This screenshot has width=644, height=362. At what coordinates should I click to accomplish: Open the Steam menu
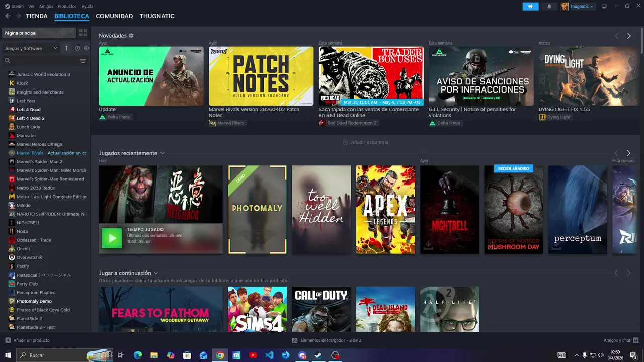click(14, 6)
